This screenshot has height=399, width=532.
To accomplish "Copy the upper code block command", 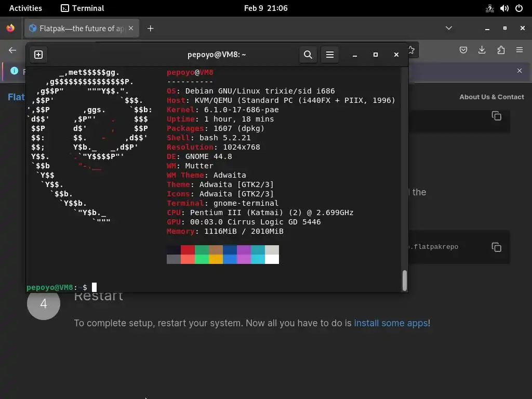I will (496, 116).
